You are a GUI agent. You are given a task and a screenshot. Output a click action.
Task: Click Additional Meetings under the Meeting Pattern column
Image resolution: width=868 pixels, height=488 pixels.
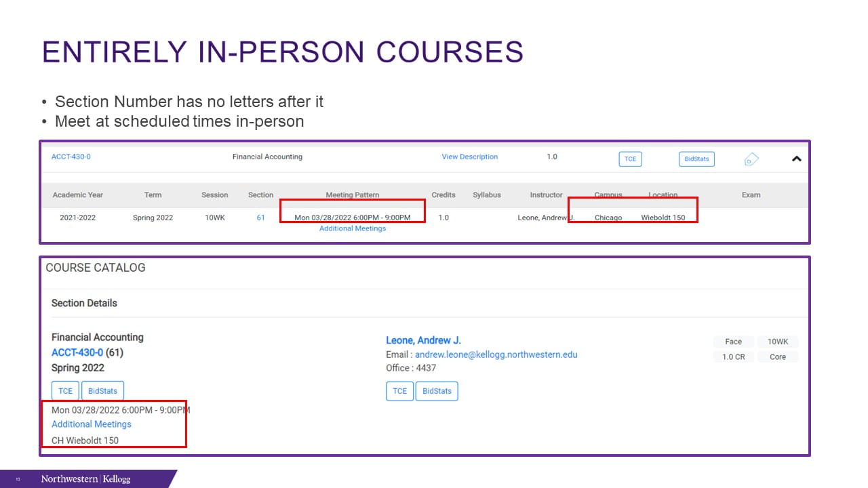pos(352,228)
